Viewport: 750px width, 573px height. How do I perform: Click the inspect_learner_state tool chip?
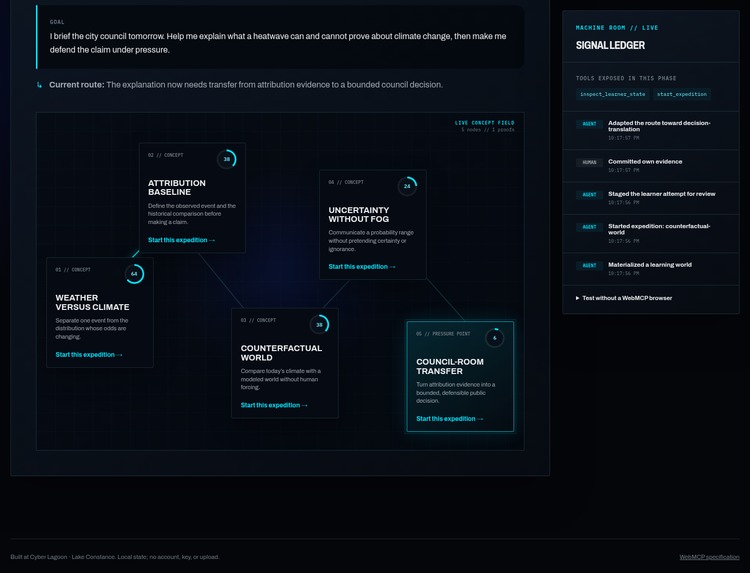click(x=612, y=94)
